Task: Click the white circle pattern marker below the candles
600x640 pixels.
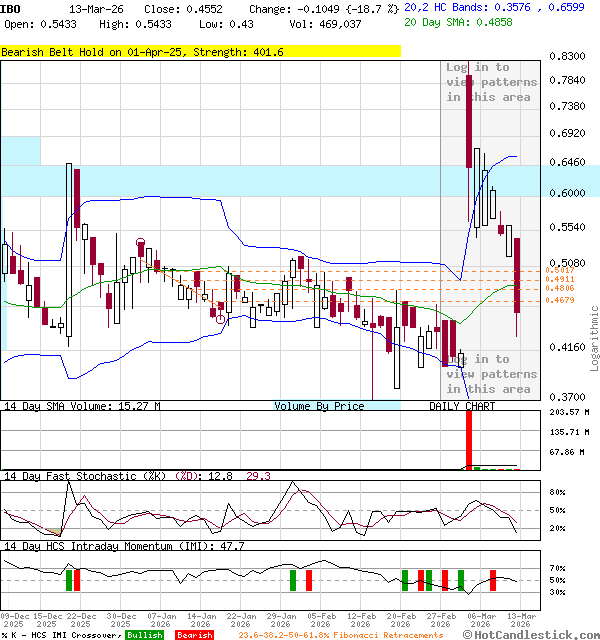Action: click(221, 319)
